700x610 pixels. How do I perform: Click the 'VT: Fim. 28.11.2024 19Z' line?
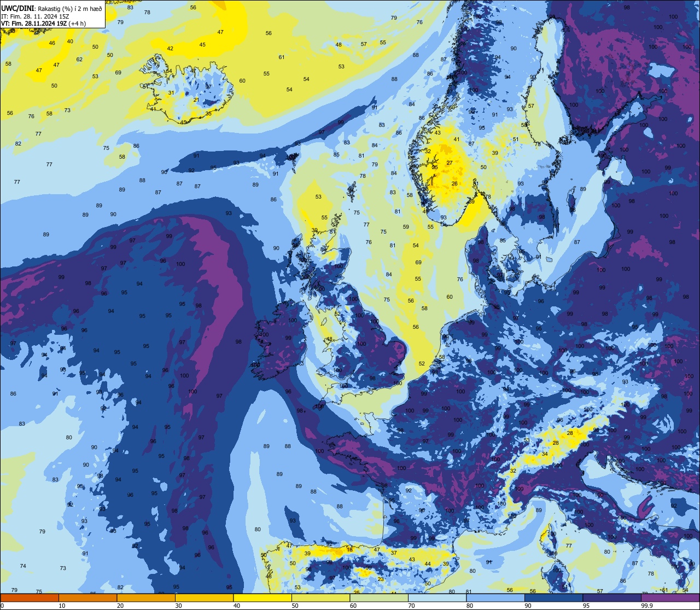tap(35, 24)
